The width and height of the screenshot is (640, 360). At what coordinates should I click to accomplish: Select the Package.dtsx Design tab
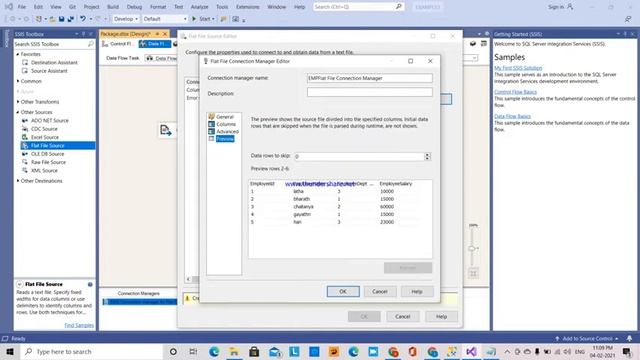(x=126, y=34)
